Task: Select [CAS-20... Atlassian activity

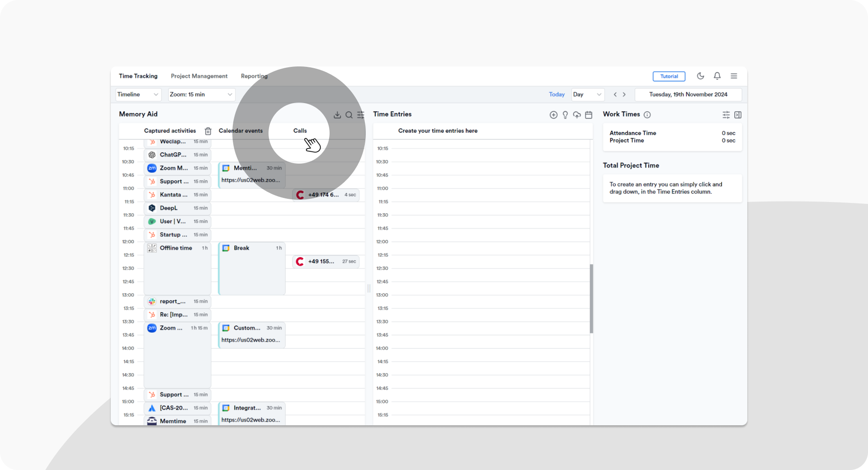Action: (x=178, y=408)
